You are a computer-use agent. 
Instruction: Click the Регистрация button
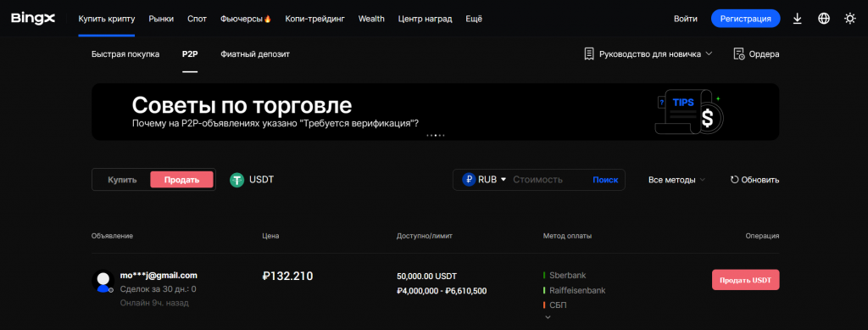[x=746, y=19]
